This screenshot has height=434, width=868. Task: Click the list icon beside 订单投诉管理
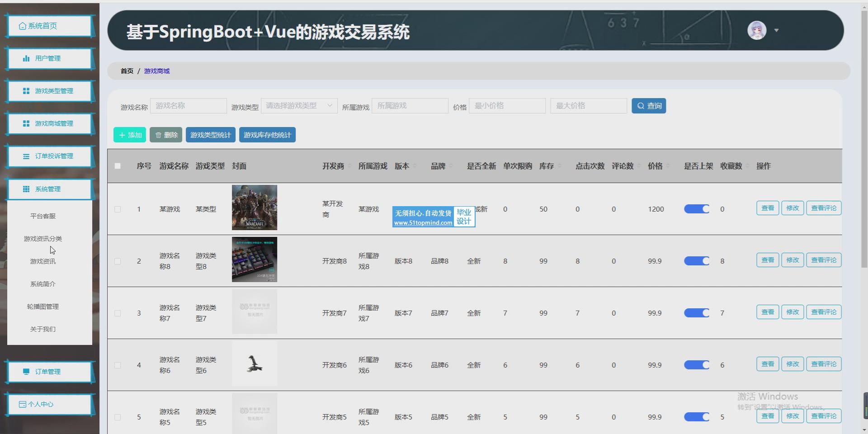pyautogui.click(x=26, y=156)
